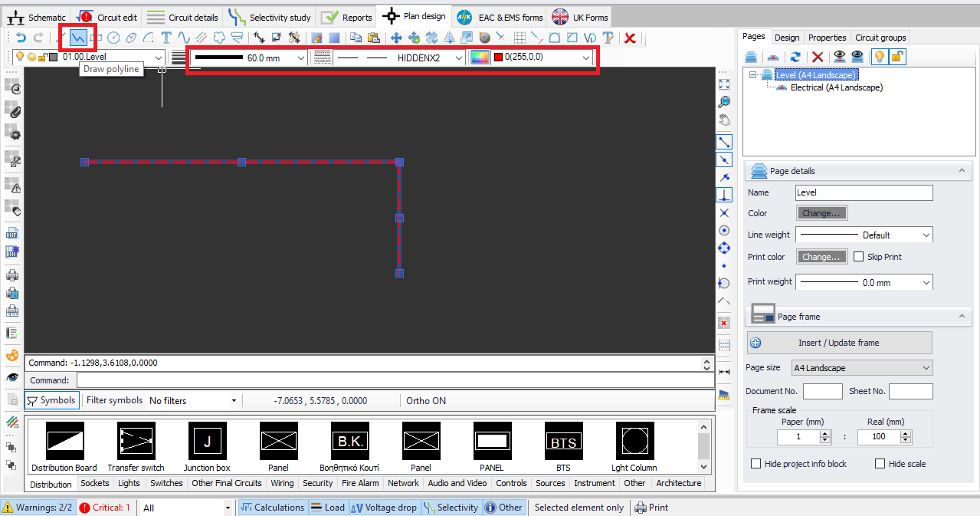Open the Reports tab
980x516 pixels.
[x=348, y=17]
